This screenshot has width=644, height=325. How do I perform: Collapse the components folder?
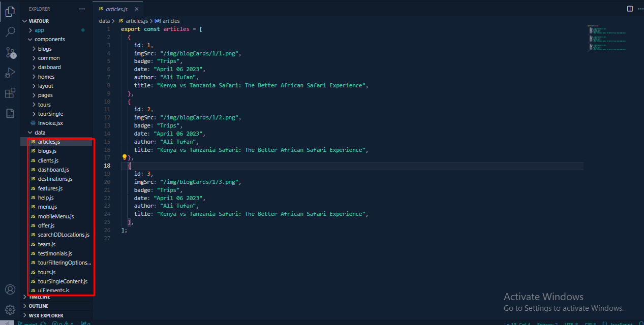click(x=49, y=39)
